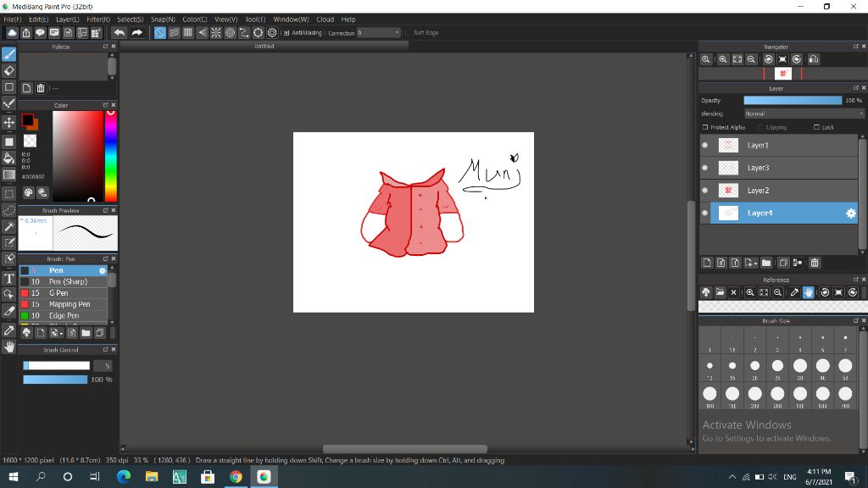Click the Undo arrow in toolbar

tap(119, 33)
